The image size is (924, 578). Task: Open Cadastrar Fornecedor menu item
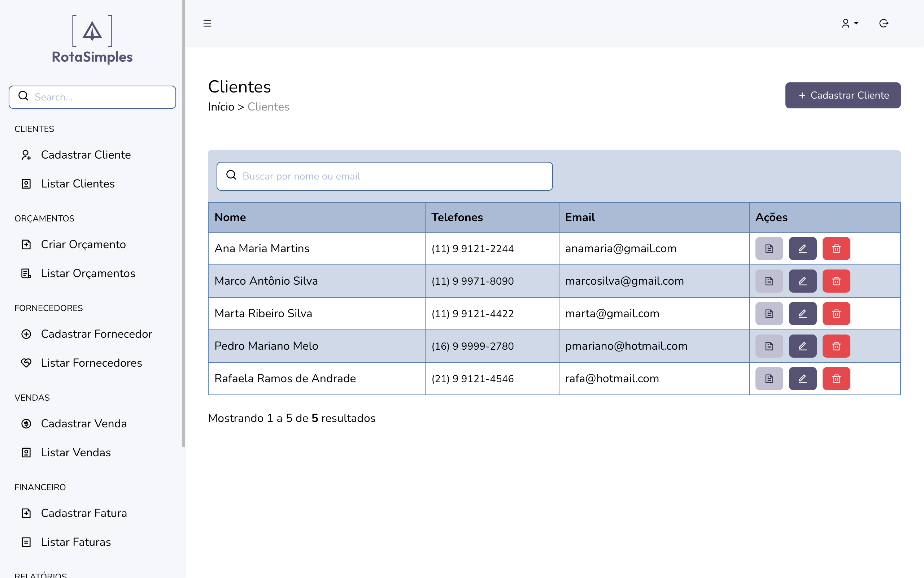pos(87,334)
